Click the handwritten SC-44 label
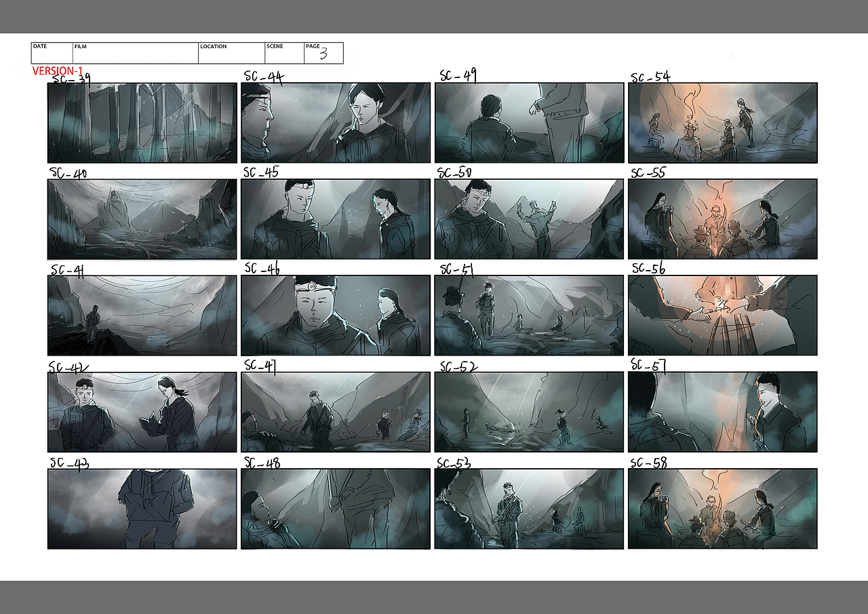 click(263, 76)
